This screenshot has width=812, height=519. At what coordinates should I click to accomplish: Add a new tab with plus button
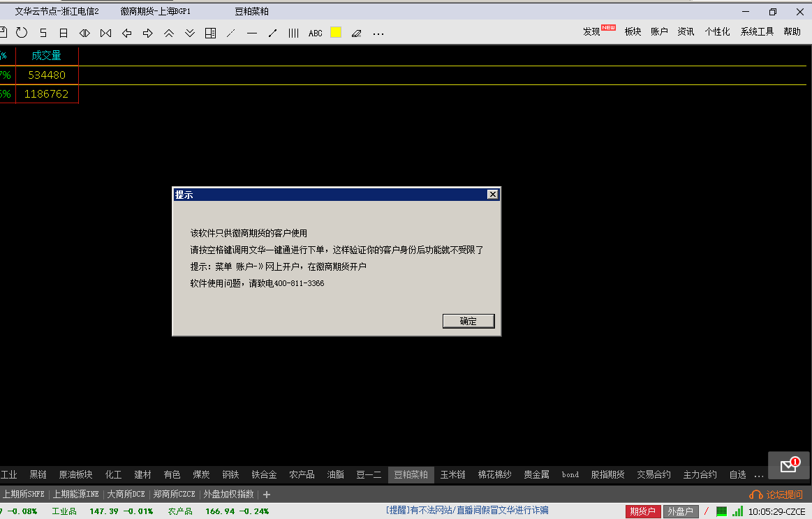point(266,495)
